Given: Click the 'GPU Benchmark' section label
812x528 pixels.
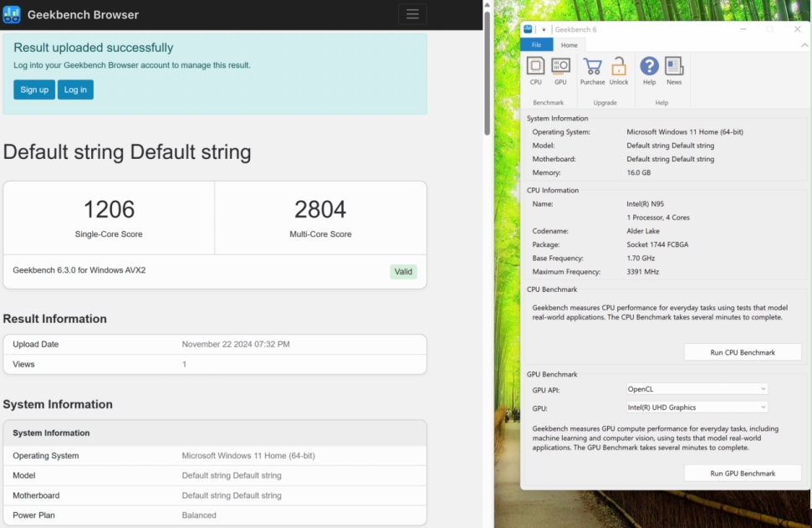Looking at the screenshot, I should tap(552, 374).
